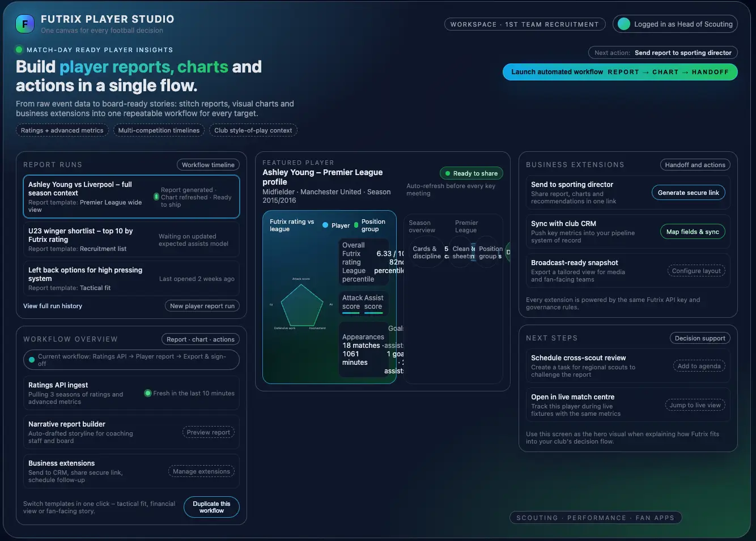Click the green Ratings API freshness indicator
This screenshot has width=756, height=541.
[148, 392]
